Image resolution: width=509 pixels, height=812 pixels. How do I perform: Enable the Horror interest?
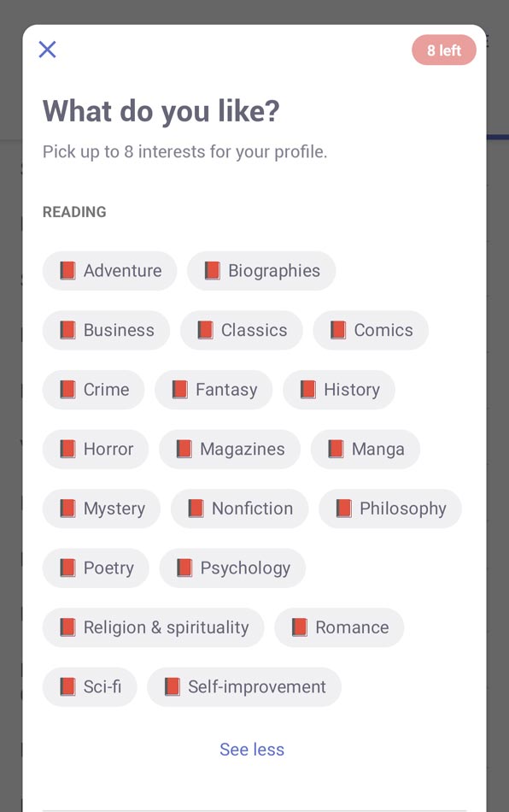click(96, 449)
